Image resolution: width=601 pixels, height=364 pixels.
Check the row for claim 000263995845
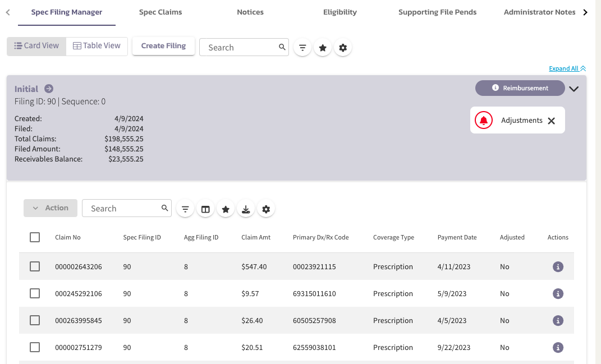pyautogui.click(x=34, y=320)
